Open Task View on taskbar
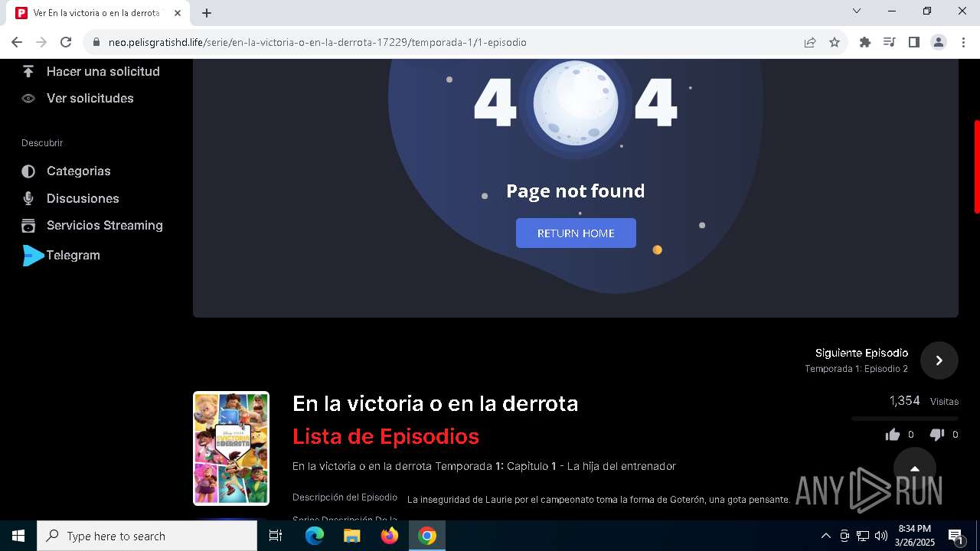980x551 pixels. (x=276, y=536)
